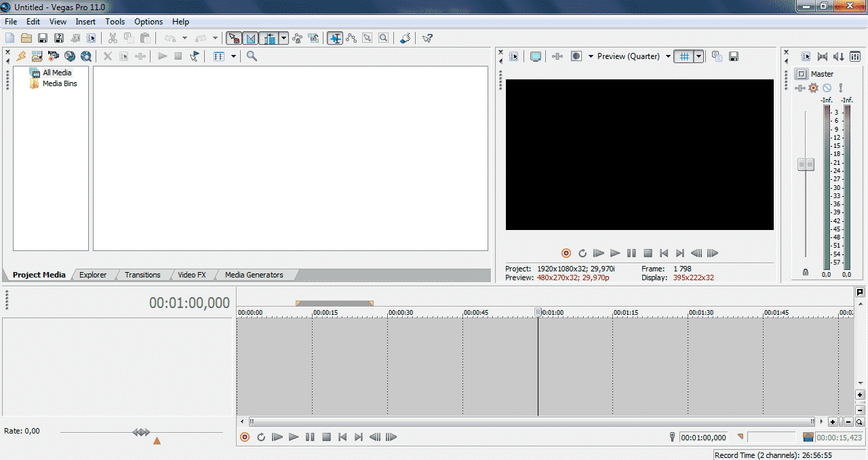Toggle Automatic Crossfades button
This screenshot has width=868, height=460.
tap(251, 39)
